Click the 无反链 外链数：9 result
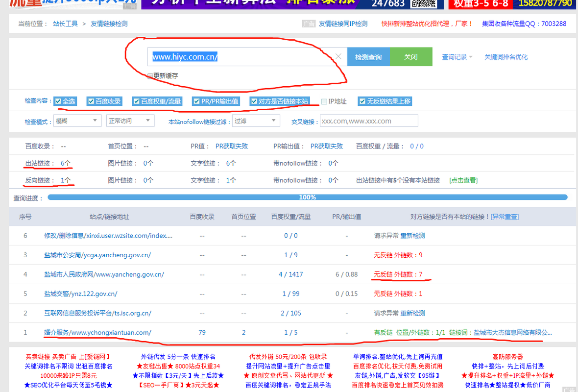Screen dimensions: 578x392 coord(398,255)
